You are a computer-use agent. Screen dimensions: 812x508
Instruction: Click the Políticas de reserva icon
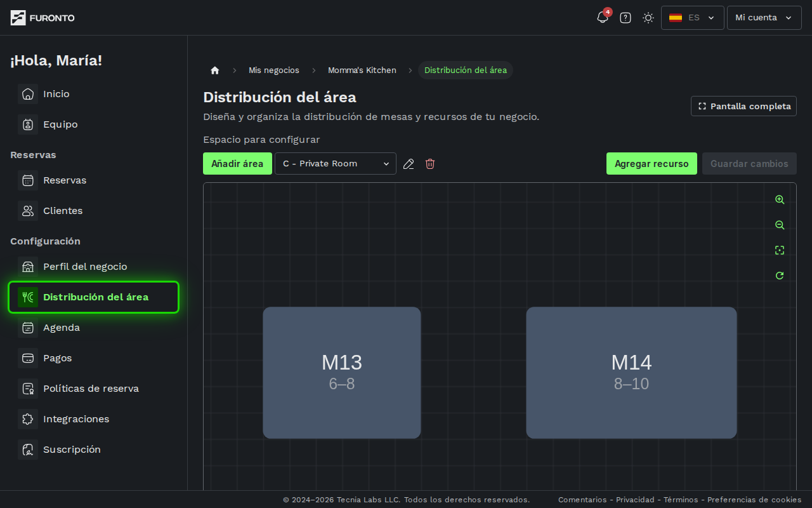28,389
